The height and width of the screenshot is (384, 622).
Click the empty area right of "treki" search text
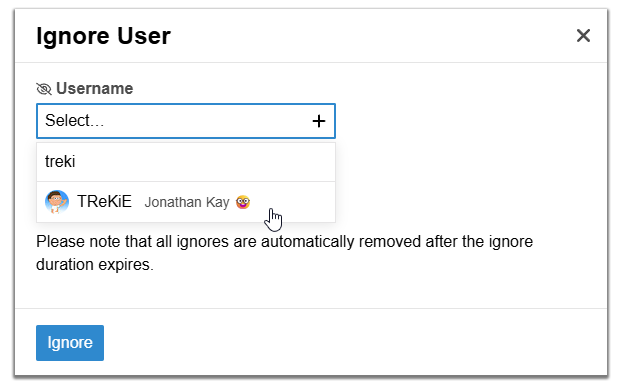[x=204, y=162]
